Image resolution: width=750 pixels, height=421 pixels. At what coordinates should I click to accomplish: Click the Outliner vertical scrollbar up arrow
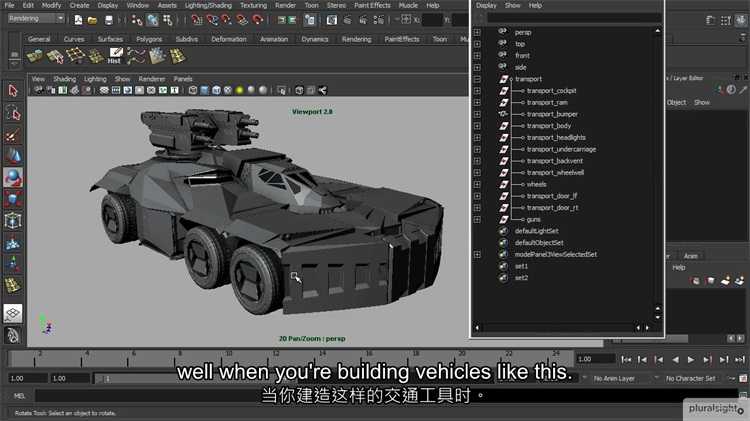658,31
